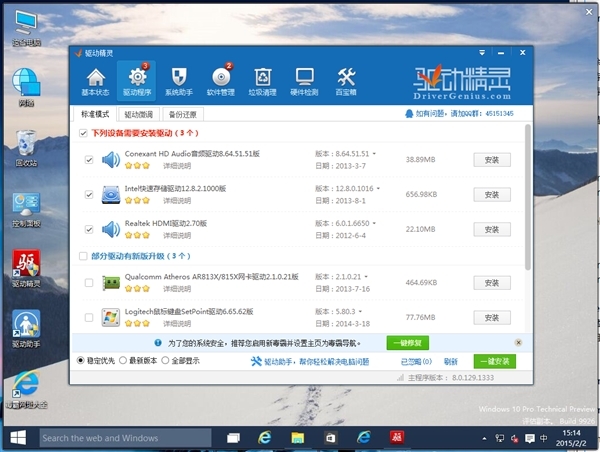Click the Search the web and Windows box
The height and width of the screenshot is (452, 600).
[125, 438]
